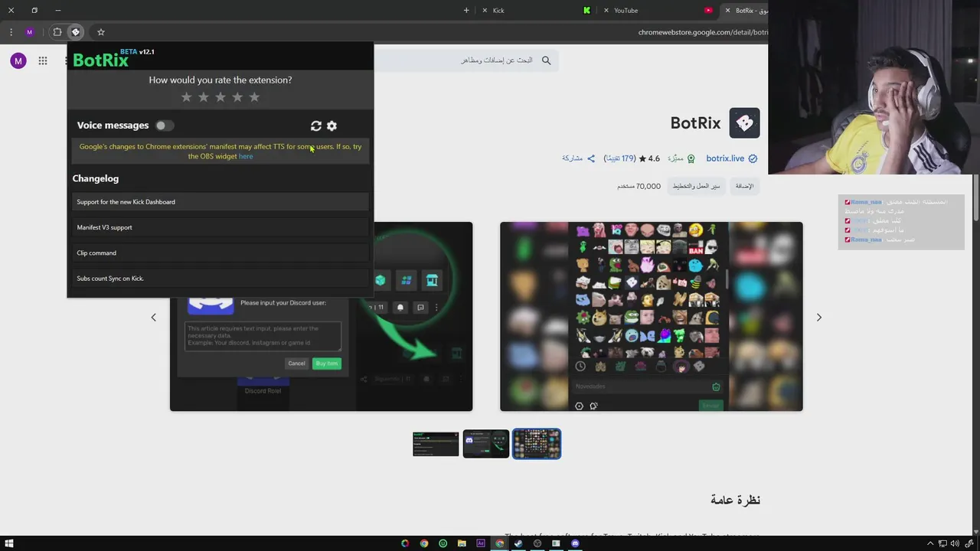Click the سير العمل والتخطيط category chip
Screen dimensions: 980x551
coord(696,186)
